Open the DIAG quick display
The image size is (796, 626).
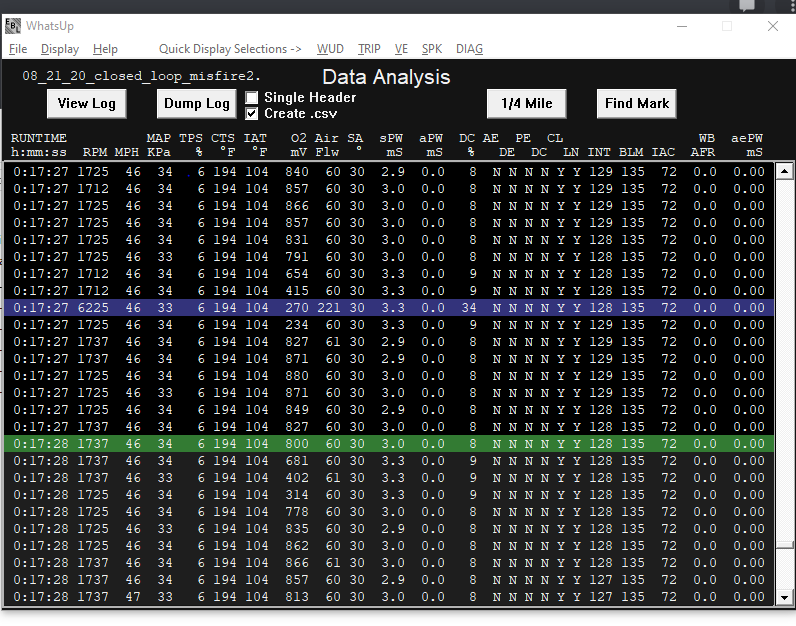tap(469, 49)
